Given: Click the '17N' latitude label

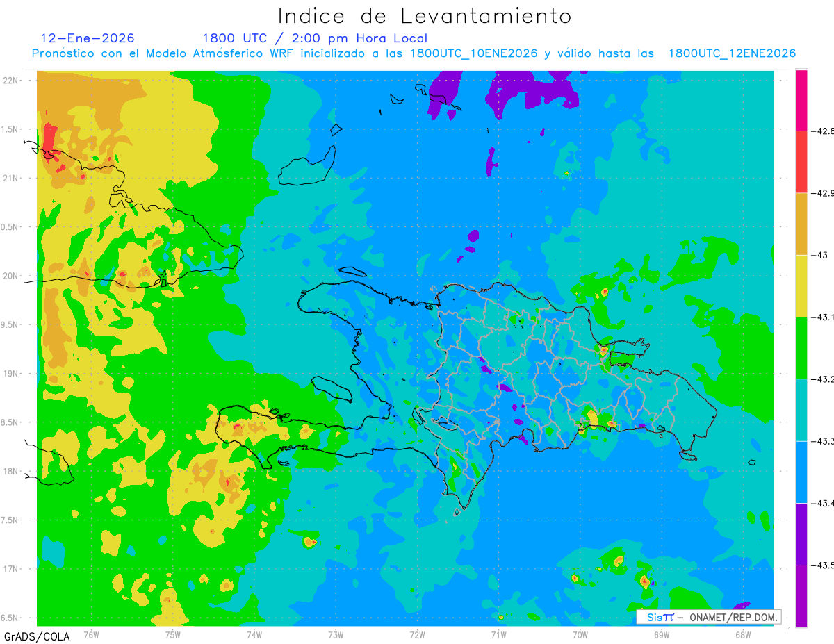Looking at the screenshot, I should (12, 569).
